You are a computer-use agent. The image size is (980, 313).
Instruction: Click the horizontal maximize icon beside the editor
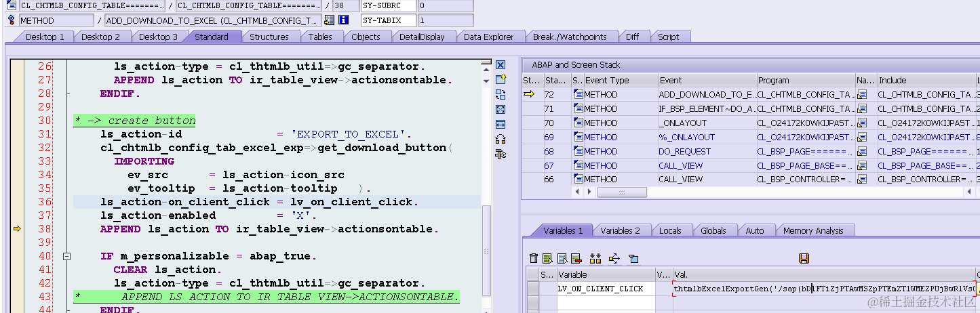[x=501, y=124]
